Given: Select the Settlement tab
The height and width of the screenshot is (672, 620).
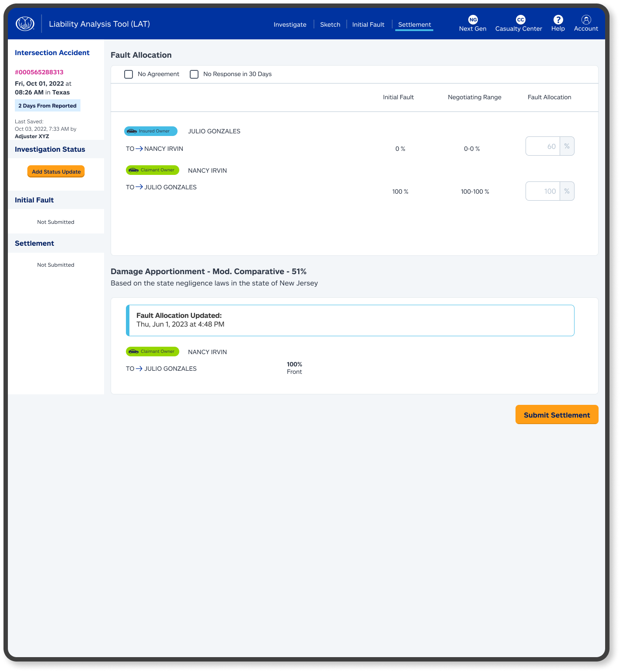Looking at the screenshot, I should coord(414,24).
